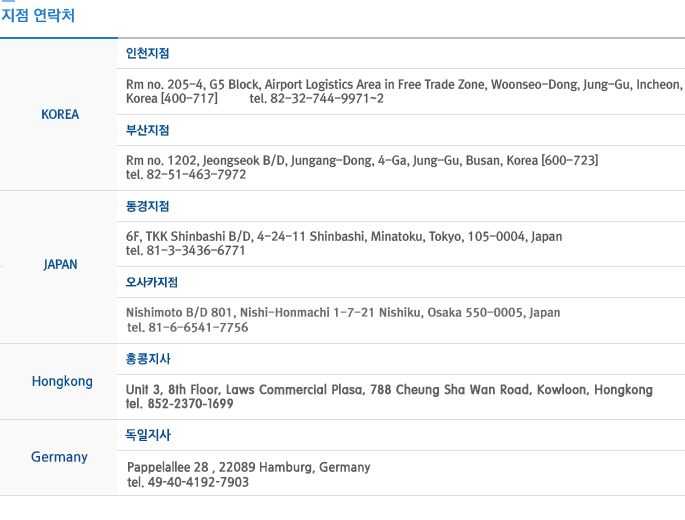The width and height of the screenshot is (685, 520).
Task: Open the 오사카지점 branch title
Action: click(152, 282)
